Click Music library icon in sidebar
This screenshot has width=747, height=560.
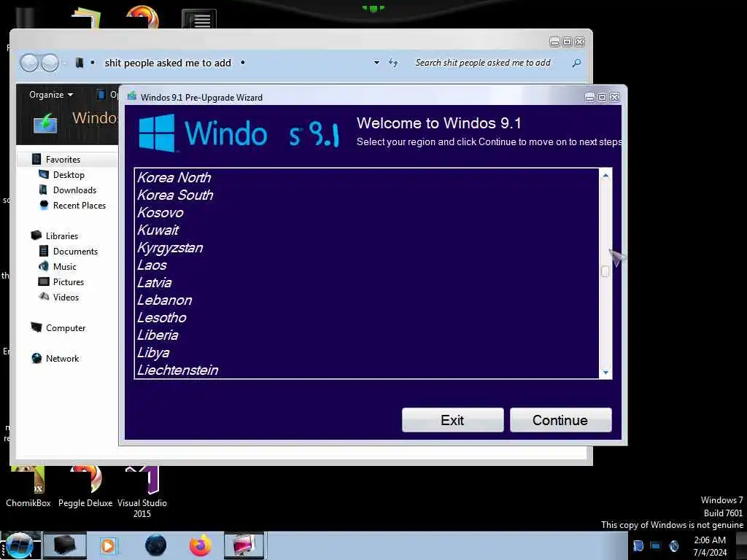[x=43, y=266]
